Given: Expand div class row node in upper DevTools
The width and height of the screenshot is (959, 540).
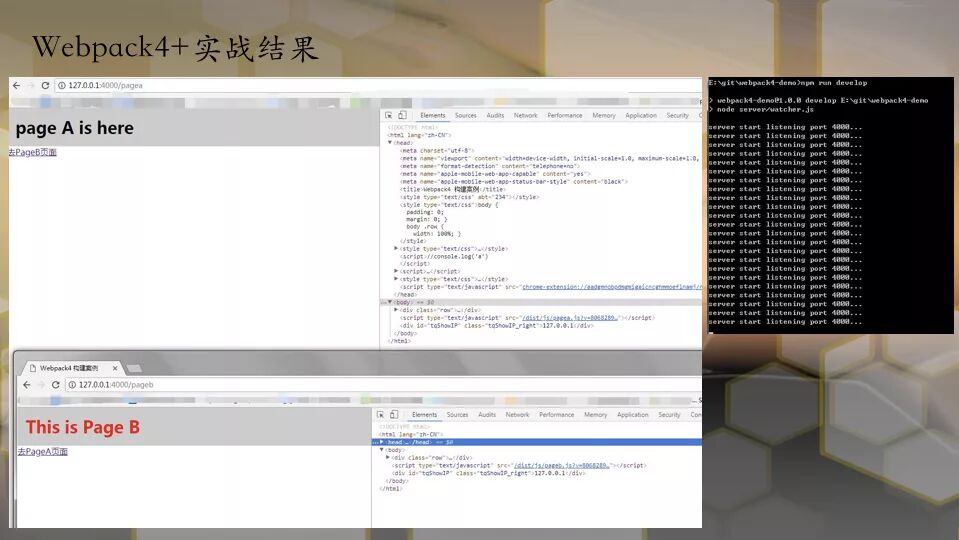Looking at the screenshot, I should point(396,310).
